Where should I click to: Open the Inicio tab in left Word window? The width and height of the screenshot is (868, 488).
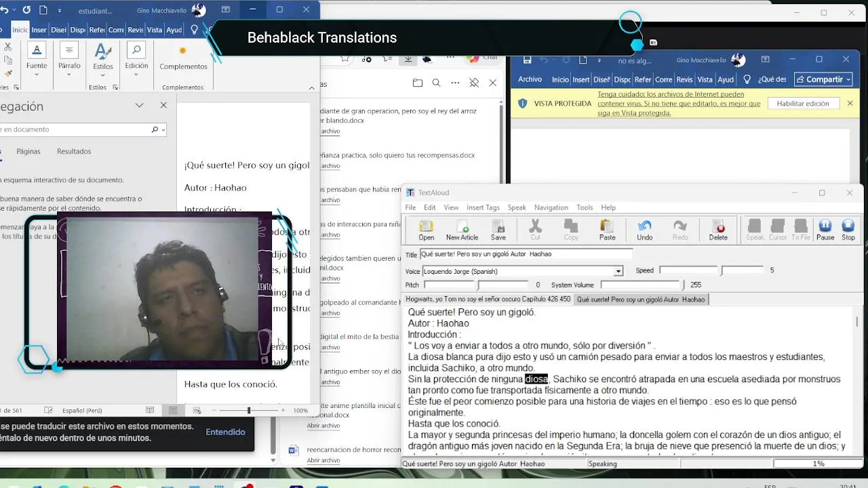pyautogui.click(x=20, y=30)
